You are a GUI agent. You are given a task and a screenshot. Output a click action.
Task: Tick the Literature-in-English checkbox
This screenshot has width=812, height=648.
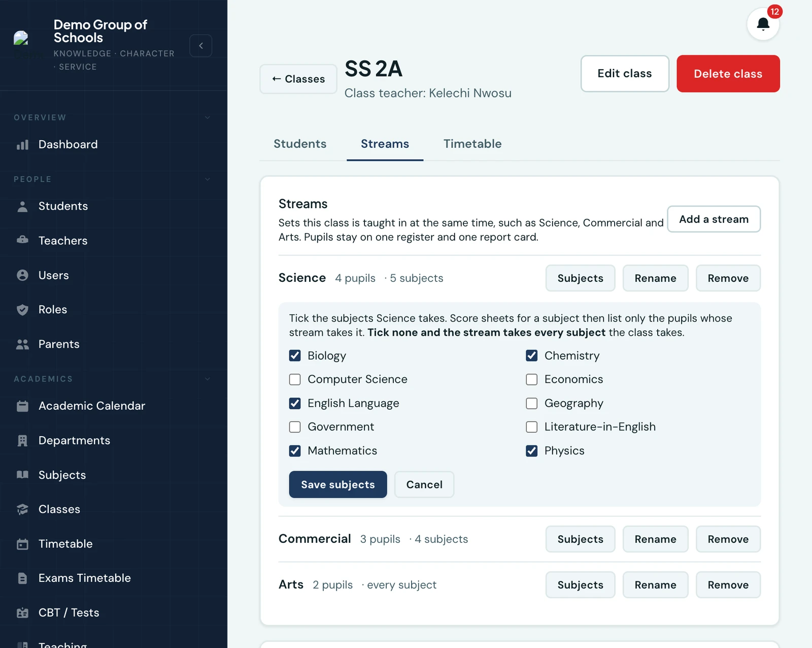[532, 427]
